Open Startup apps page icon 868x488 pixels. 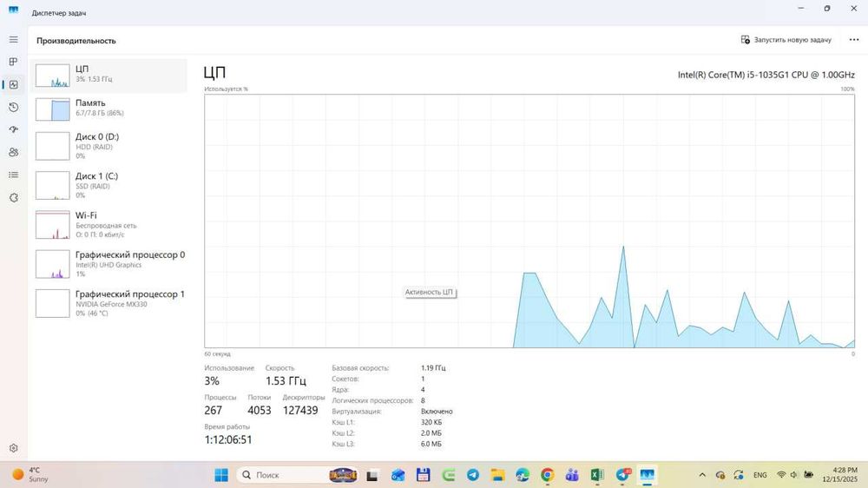(13, 129)
